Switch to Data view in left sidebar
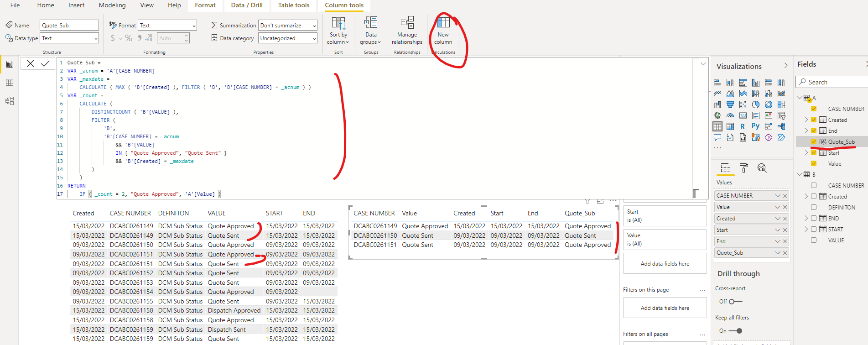Image resolution: width=868 pixels, height=345 pixels. tap(10, 83)
